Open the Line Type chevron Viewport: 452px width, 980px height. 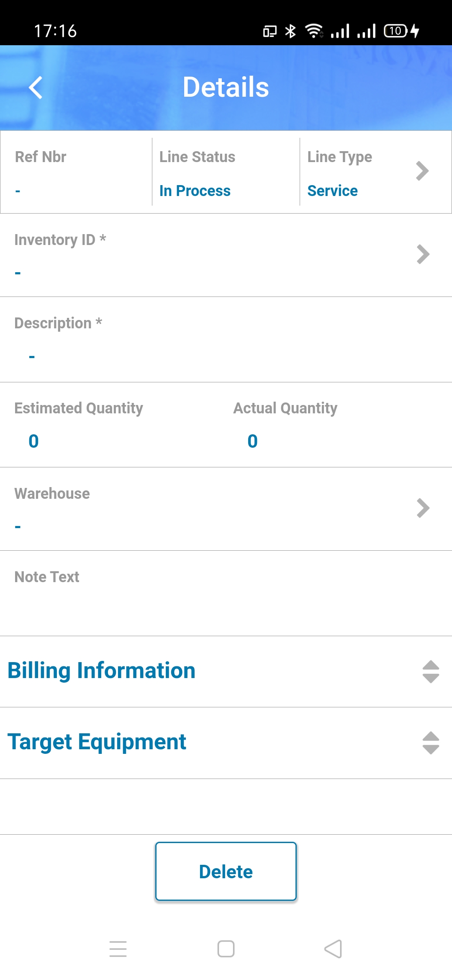(422, 171)
